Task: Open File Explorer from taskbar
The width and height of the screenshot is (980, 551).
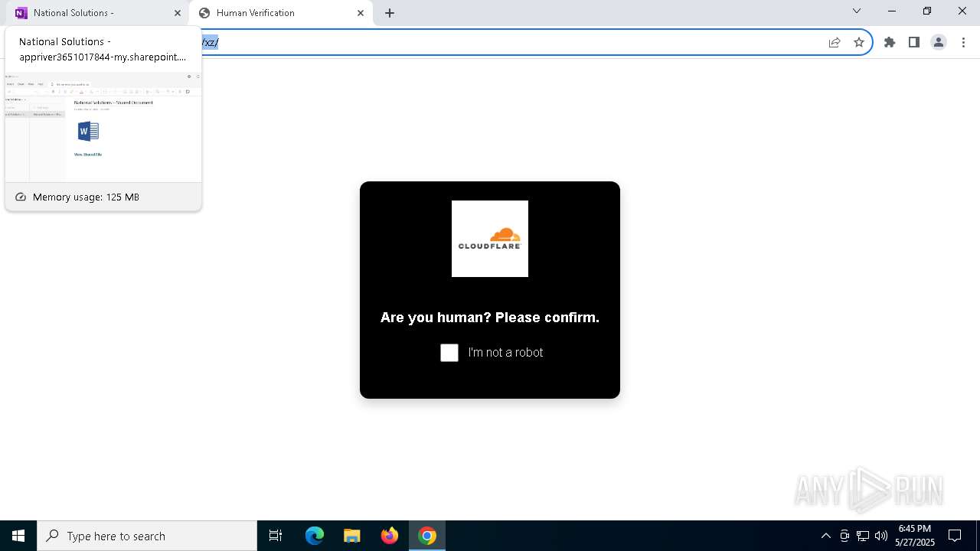Action: 352,536
